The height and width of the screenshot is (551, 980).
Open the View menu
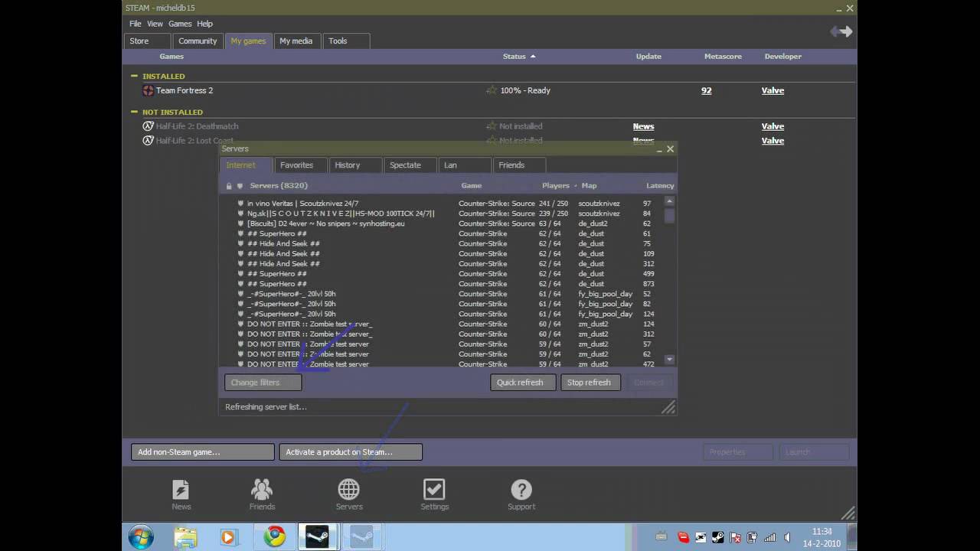click(x=155, y=24)
